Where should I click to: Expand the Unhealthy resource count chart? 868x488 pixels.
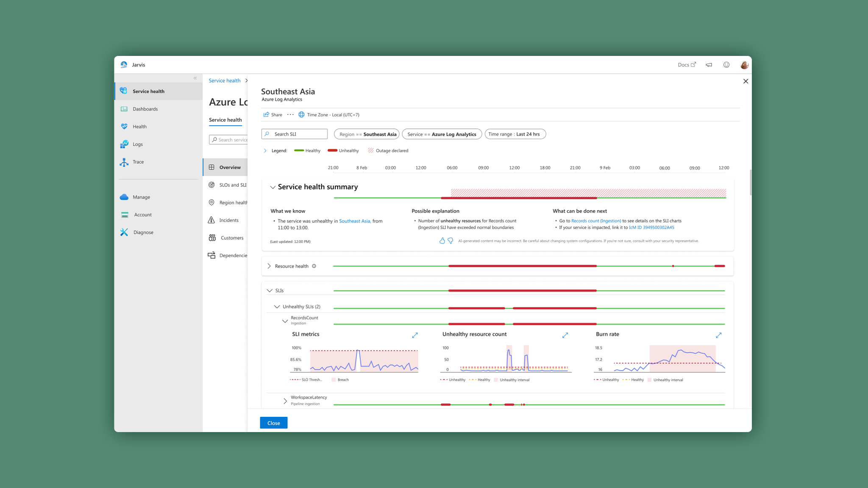click(x=565, y=335)
